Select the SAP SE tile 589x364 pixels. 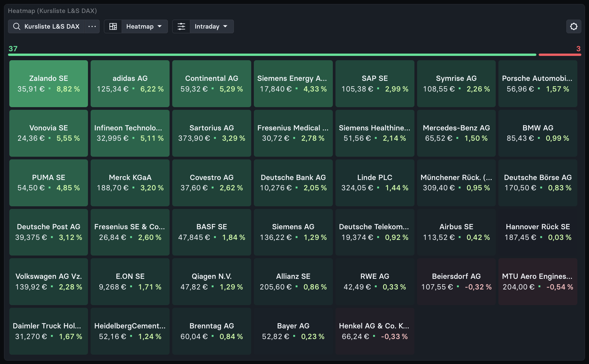pos(375,84)
